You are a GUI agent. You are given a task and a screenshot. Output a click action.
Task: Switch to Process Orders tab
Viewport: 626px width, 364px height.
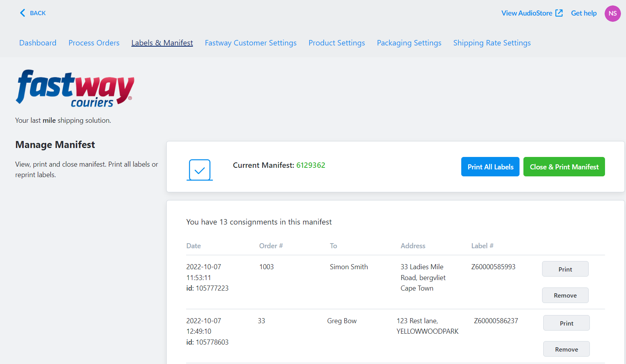(94, 43)
